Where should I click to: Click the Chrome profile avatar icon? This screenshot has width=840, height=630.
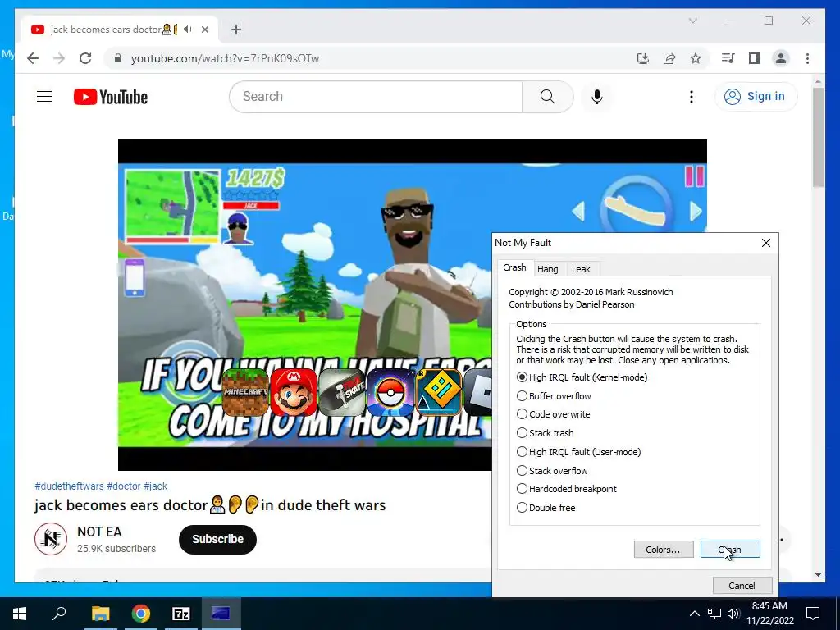click(x=781, y=58)
